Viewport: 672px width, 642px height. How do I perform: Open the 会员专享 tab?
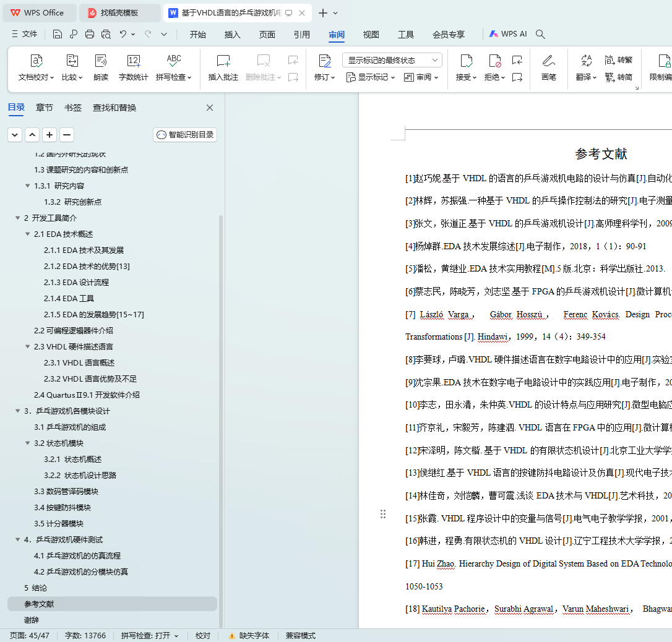coord(449,35)
